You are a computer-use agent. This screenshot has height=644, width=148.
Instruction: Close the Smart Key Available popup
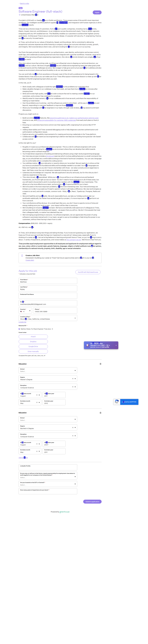point(116,345)
